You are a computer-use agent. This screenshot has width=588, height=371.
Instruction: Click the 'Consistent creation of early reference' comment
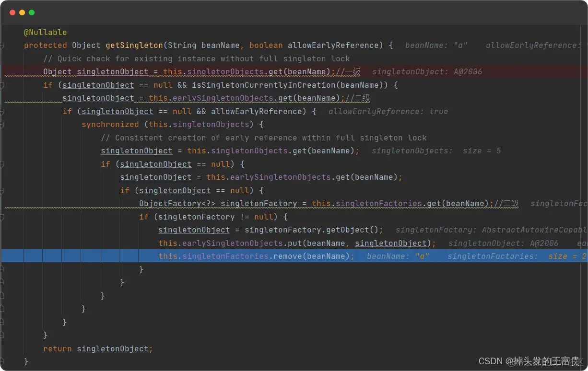[264, 138]
